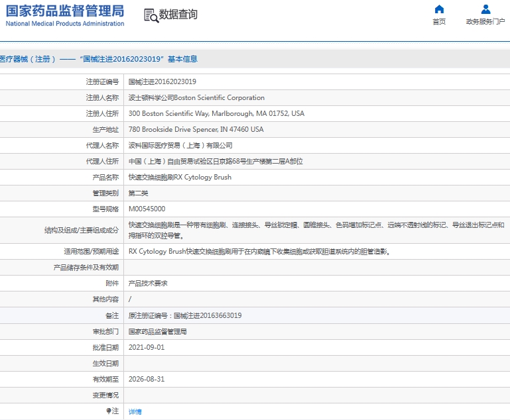This screenshot has height=420, width=510.
Task: Select approval date 2021-09-01
Action: pos(147,347)
